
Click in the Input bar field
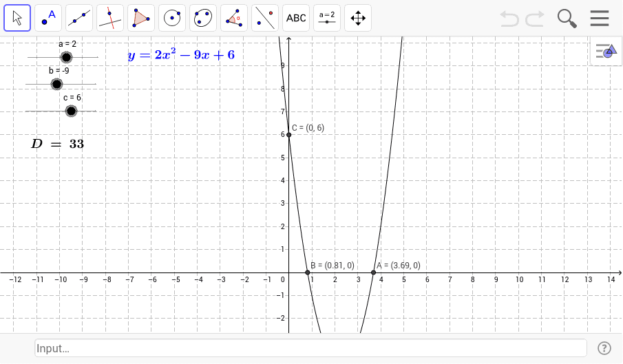[x=310, y=348]
